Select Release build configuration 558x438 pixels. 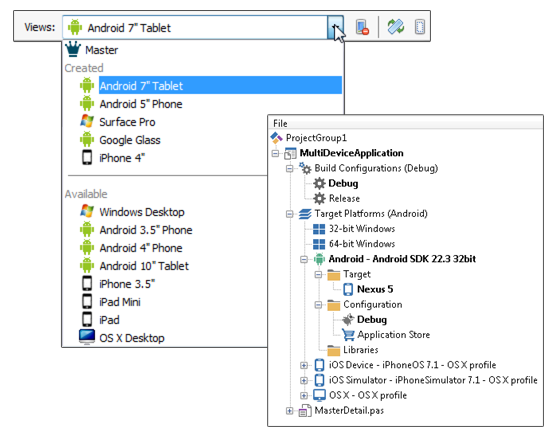pos(344,198)
